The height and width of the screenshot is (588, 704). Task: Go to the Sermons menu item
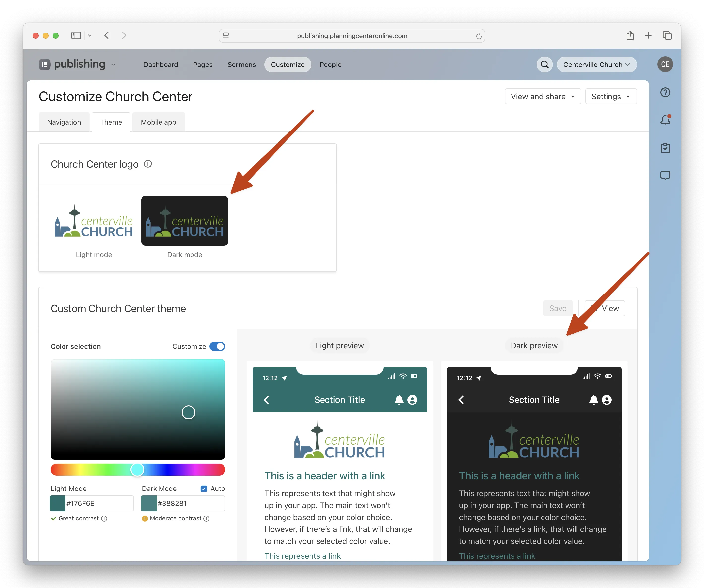241,64
